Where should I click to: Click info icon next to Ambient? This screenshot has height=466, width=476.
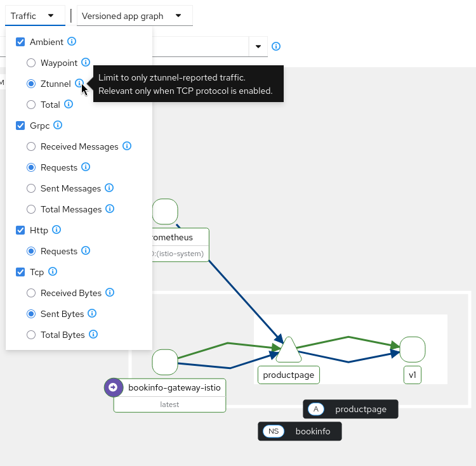coord(72,42)
